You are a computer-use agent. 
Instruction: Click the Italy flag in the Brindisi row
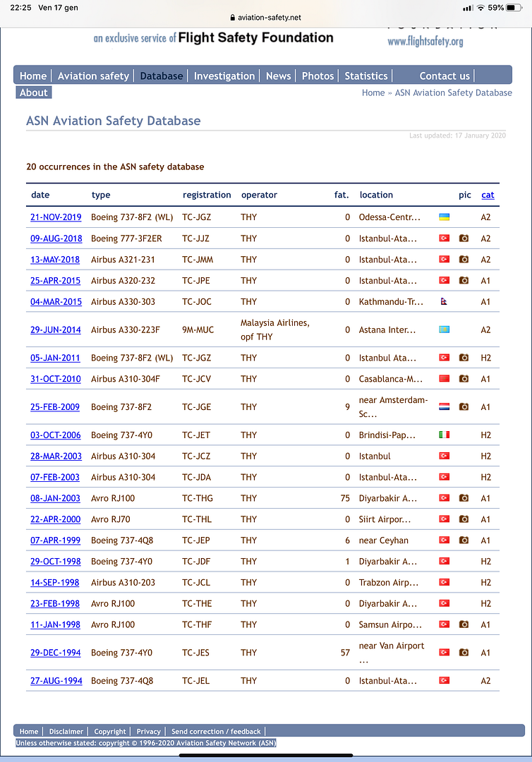pyautogui.click(x=444, y=435)
